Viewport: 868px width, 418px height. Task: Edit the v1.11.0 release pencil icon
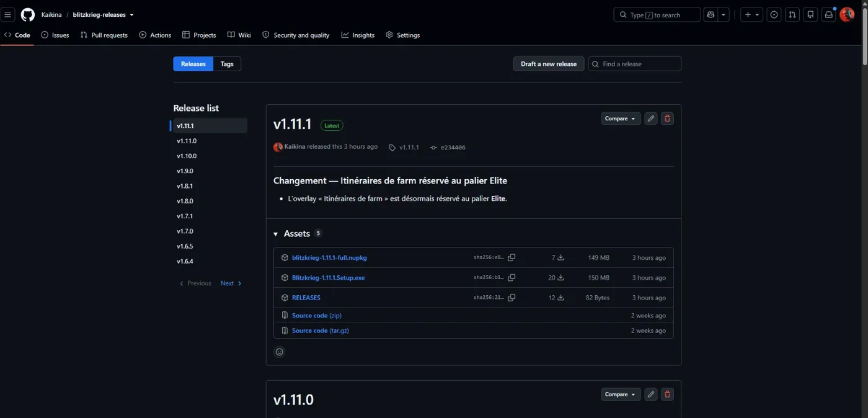pos(650,394)
